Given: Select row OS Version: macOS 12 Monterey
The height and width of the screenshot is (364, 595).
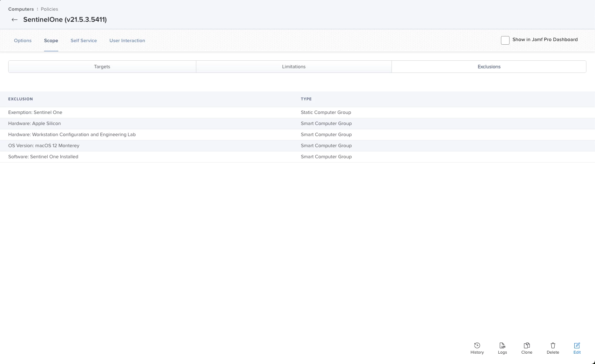Looking at the screenshot, I should pos(297,145).
